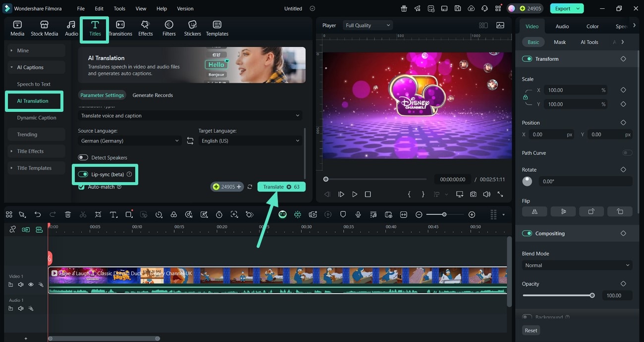This screenshot has width=644, height=342.
Task: Open the Stock Media panel
Action: (44, 29)
